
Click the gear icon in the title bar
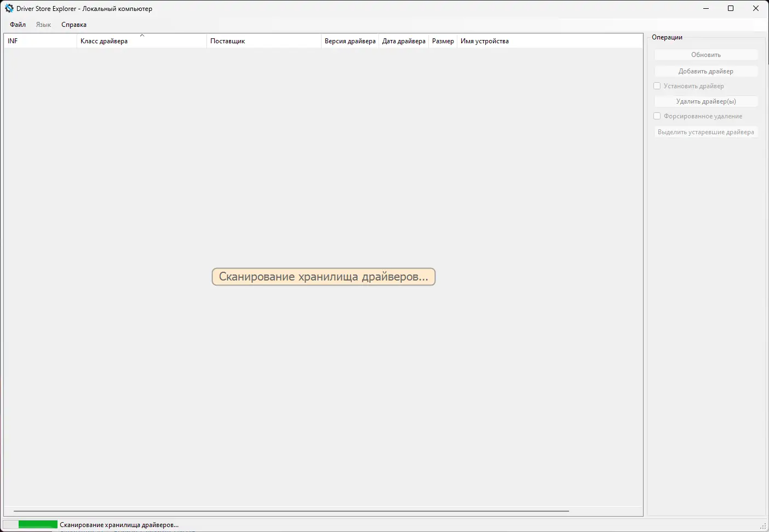(x=9, y=8)
